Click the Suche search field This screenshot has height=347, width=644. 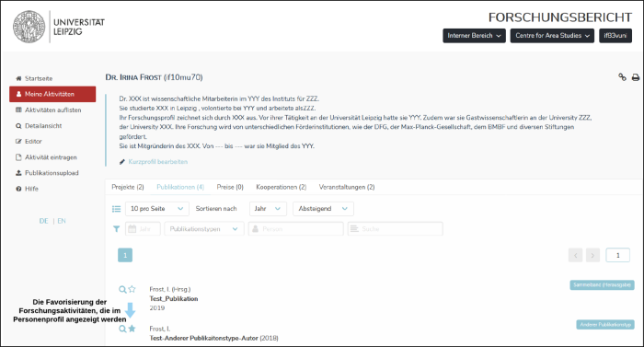click(x=395, y=229)
